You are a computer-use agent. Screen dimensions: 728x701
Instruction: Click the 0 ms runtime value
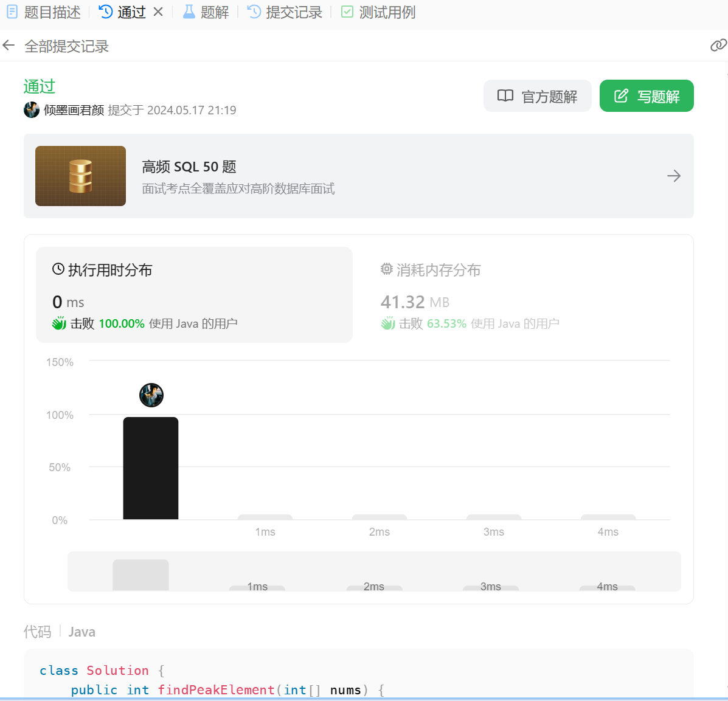[x=68, y=302]
